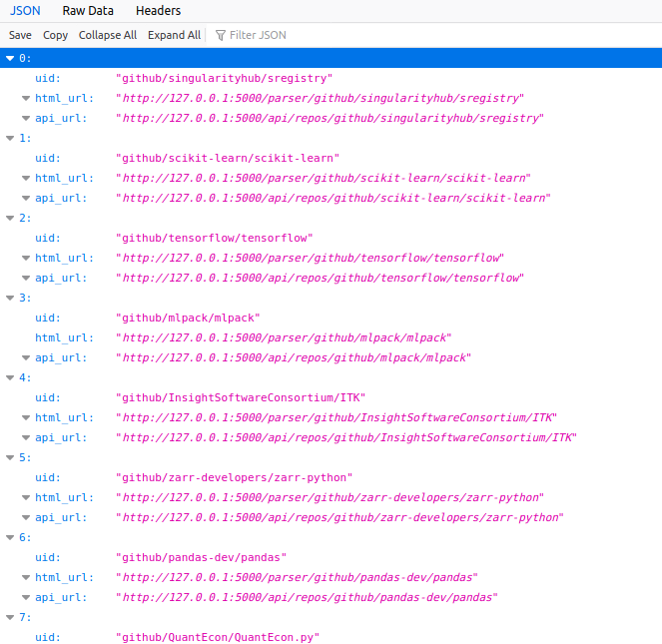662x644 pixels.
Task: Open the Headers tab
Action: pyautogui.click(x=159, y=11)
